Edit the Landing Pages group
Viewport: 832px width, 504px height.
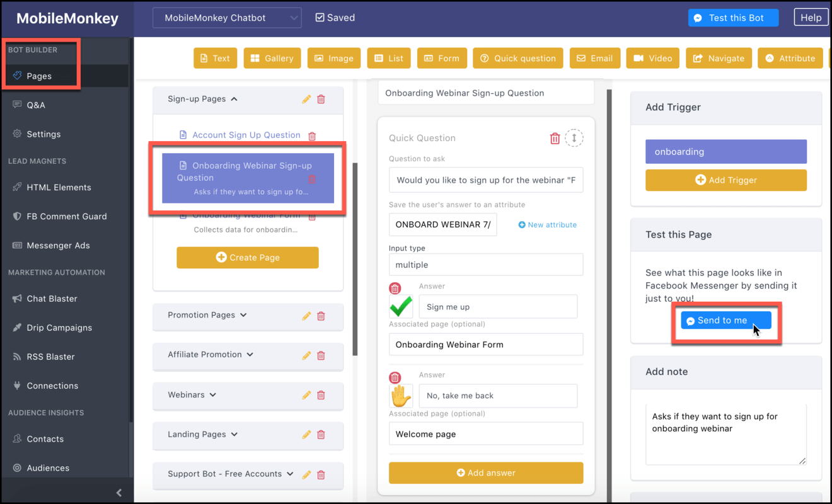pos(306,435)
